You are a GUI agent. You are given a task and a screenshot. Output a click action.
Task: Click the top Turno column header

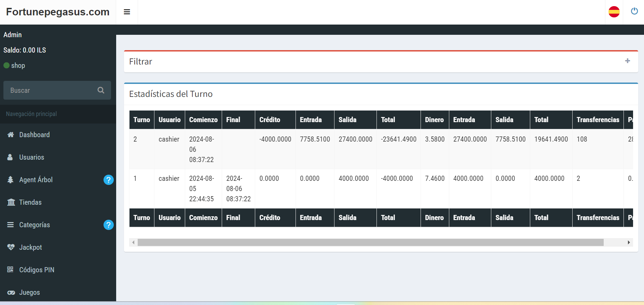click(x=142, y=120)
